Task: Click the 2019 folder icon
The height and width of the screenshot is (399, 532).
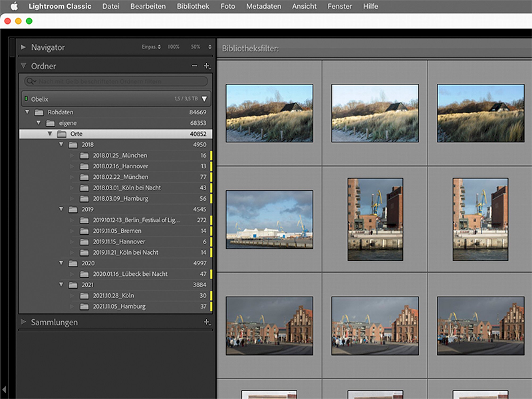Action: (73, 210)
